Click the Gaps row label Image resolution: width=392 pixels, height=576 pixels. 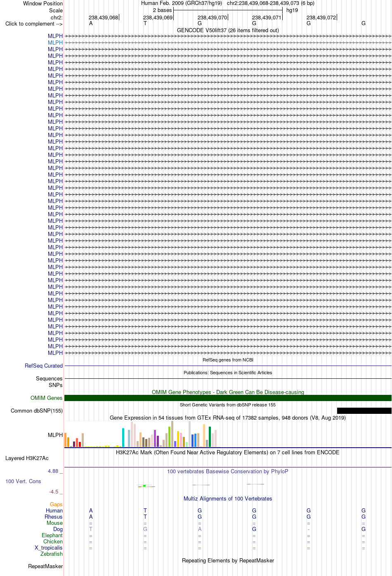pos(56,504)
